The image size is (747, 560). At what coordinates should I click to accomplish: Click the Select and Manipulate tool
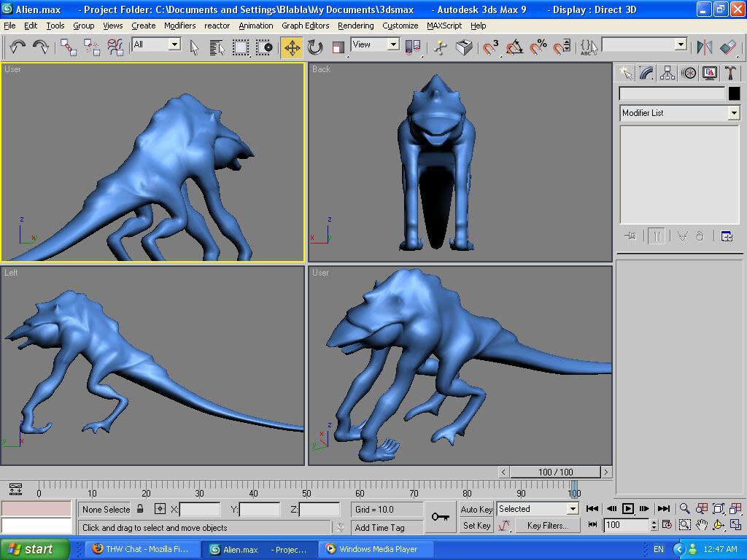pos(440,47)
